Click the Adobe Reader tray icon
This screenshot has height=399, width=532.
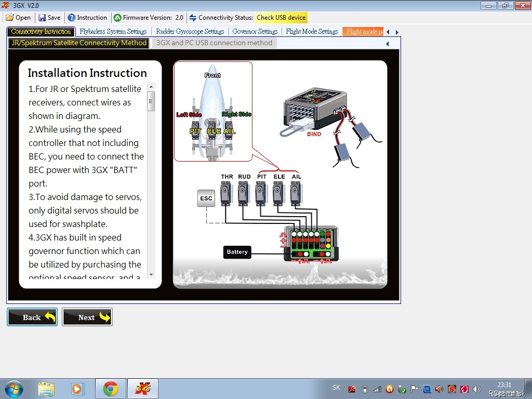352,389
